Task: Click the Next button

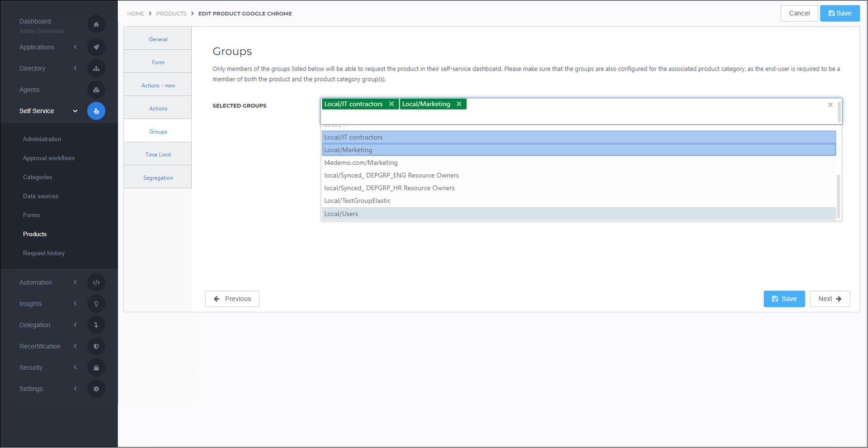Action: (x=829, y=299)
